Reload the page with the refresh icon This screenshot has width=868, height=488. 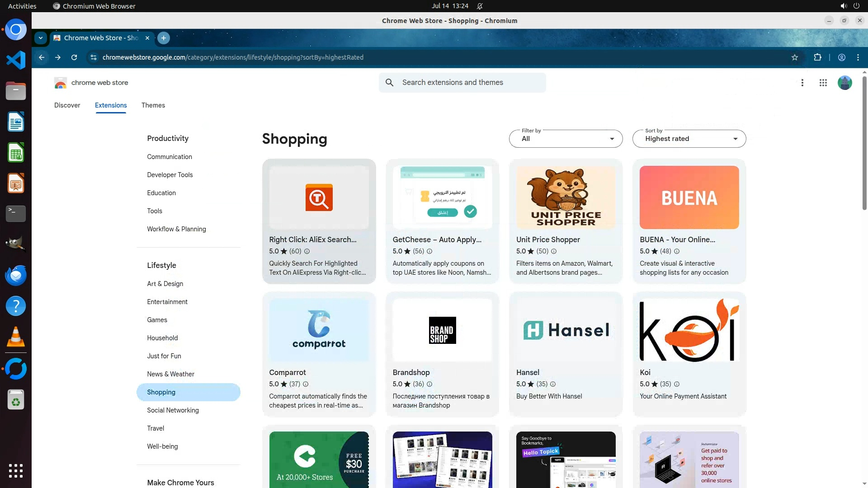pos(74,57)
